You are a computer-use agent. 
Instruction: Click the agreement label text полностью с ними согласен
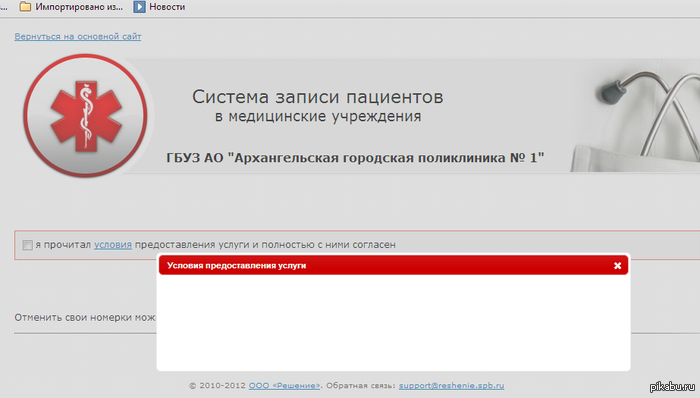329,245
